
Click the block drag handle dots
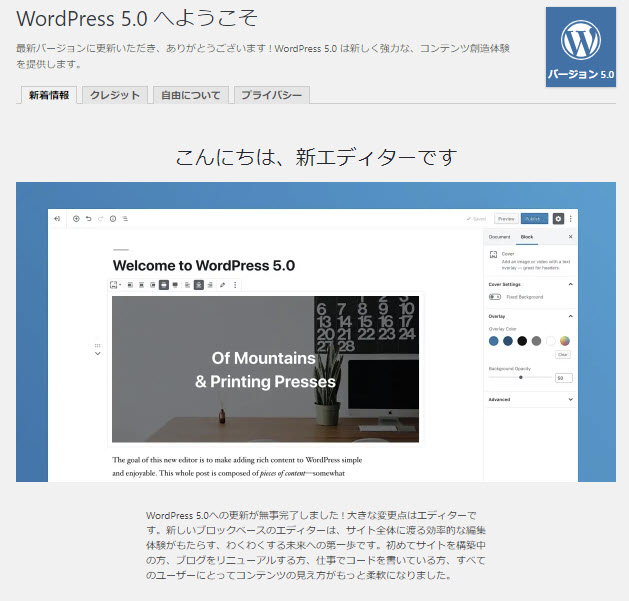point(97,345)
